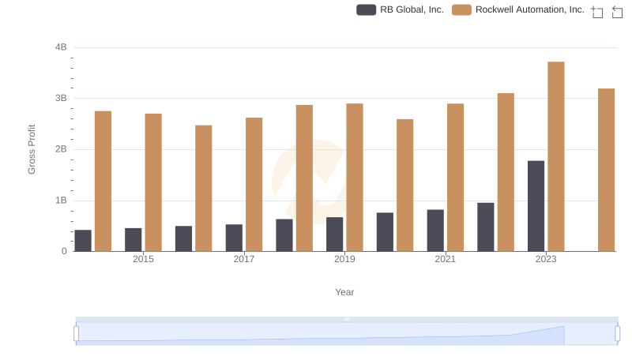The image size is (632, 364).
Task: Toggle RB Global, Inc. legend series
Action: click(x=400, y=9)
